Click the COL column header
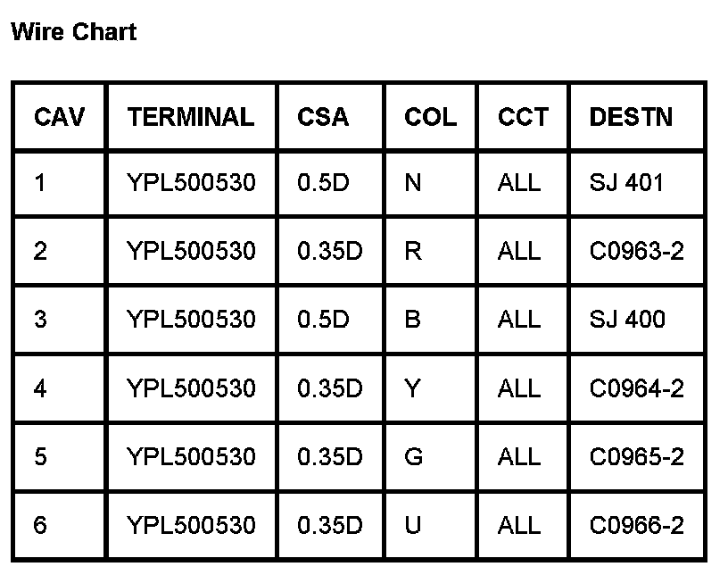Viewport: 728px width, 575px height. point(430,117)
